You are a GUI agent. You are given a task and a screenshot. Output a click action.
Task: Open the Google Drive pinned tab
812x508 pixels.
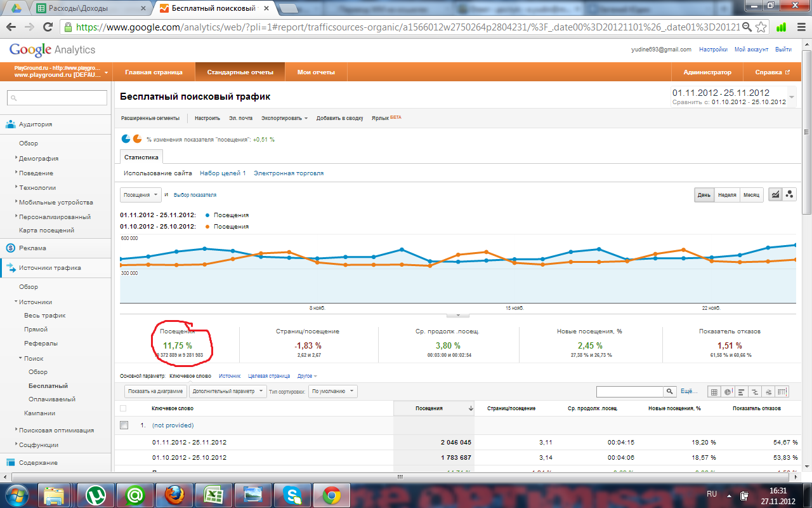tap(15, 8)
